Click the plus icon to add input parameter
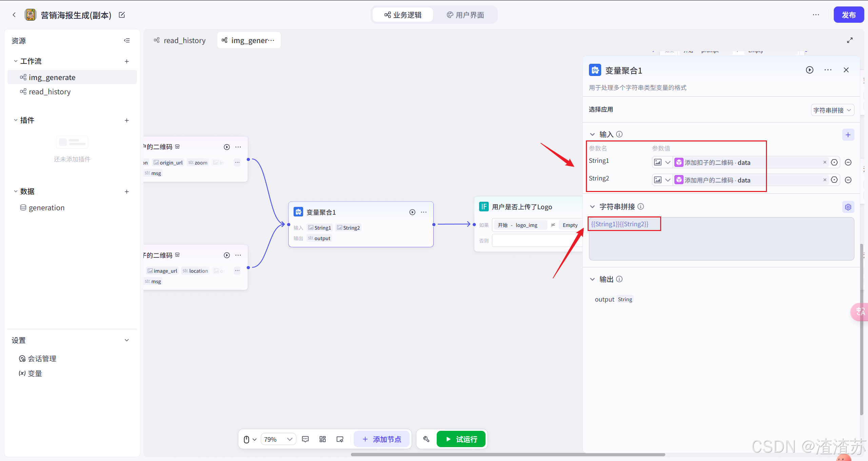 pos(848,135)
